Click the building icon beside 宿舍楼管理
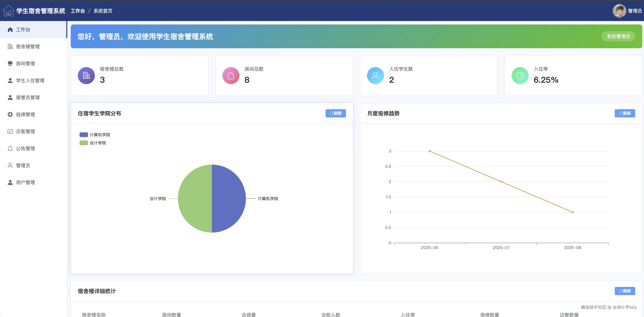Image resolution: width=644 pixels, height=317 pixels. (10, 47)
